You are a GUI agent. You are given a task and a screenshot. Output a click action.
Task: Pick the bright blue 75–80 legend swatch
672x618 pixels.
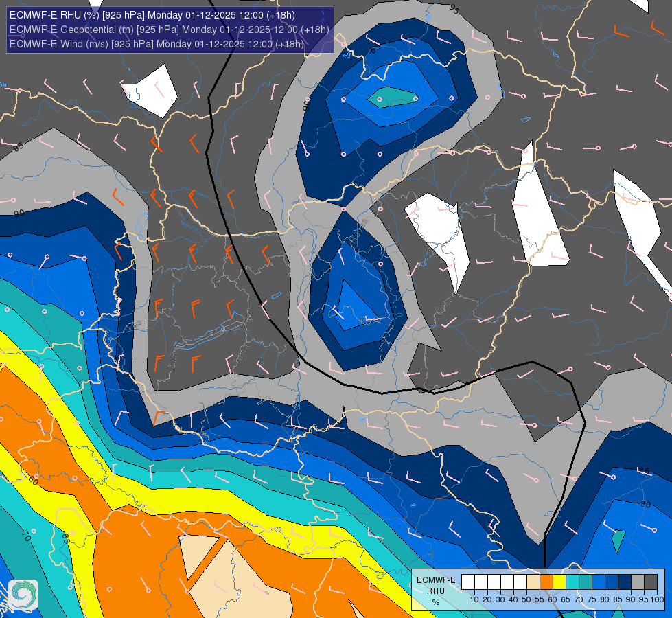[x=599, y=582]
